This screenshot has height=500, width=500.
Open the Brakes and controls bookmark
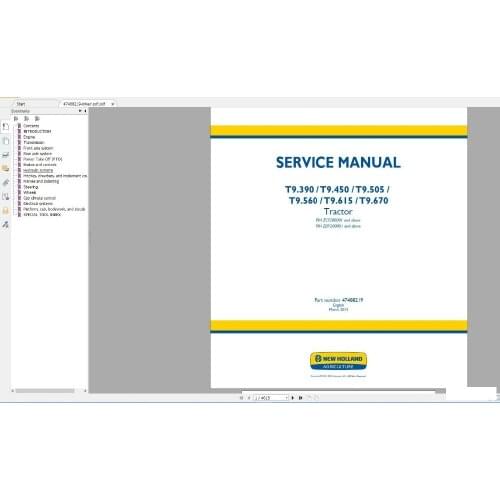(40, 165)
